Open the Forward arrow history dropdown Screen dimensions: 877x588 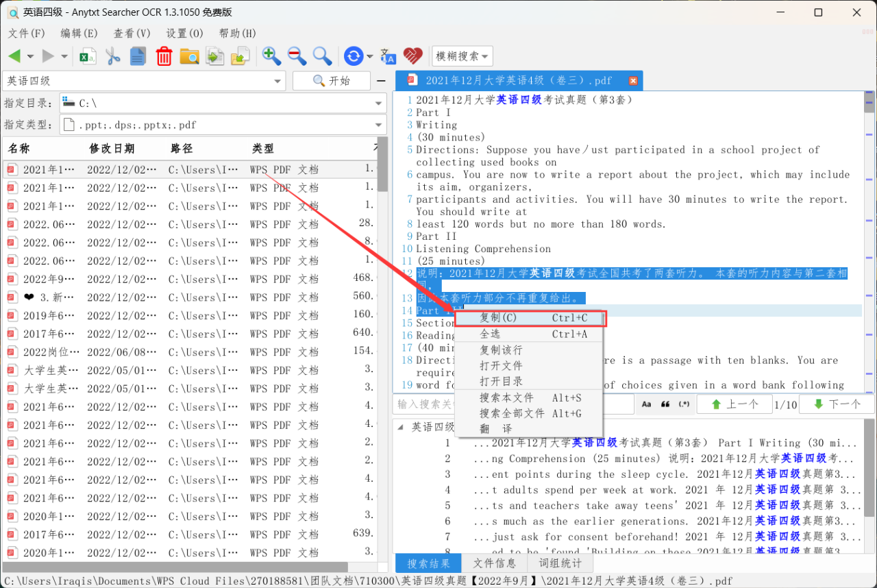coord(64,56)
